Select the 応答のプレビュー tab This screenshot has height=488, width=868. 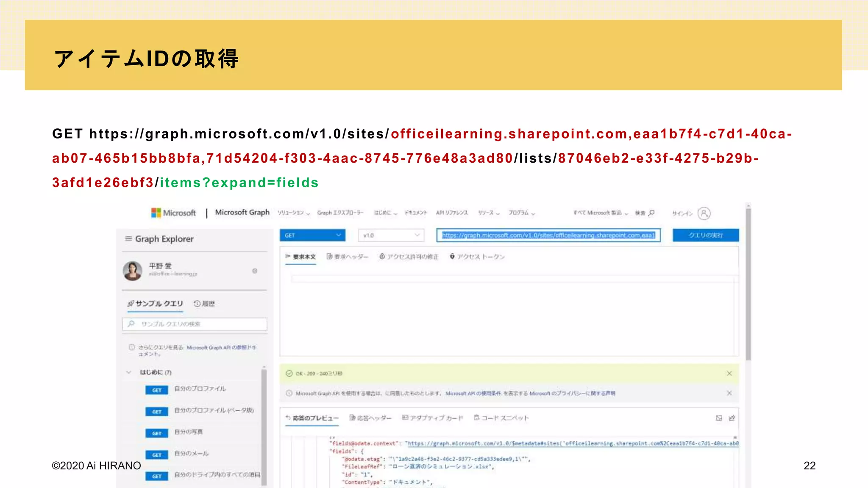point(312,418)
